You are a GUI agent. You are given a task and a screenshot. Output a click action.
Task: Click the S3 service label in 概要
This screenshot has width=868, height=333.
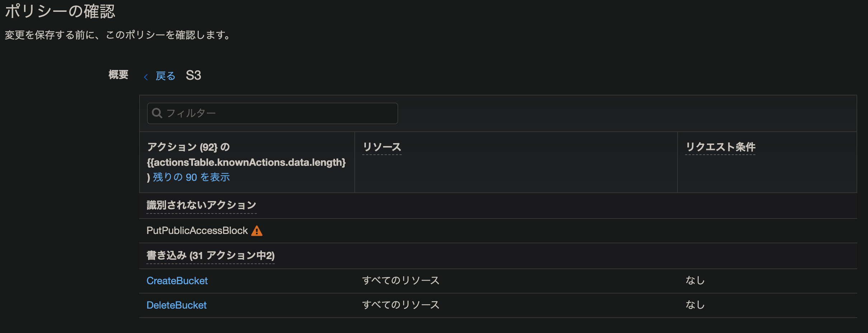[194, 75]
